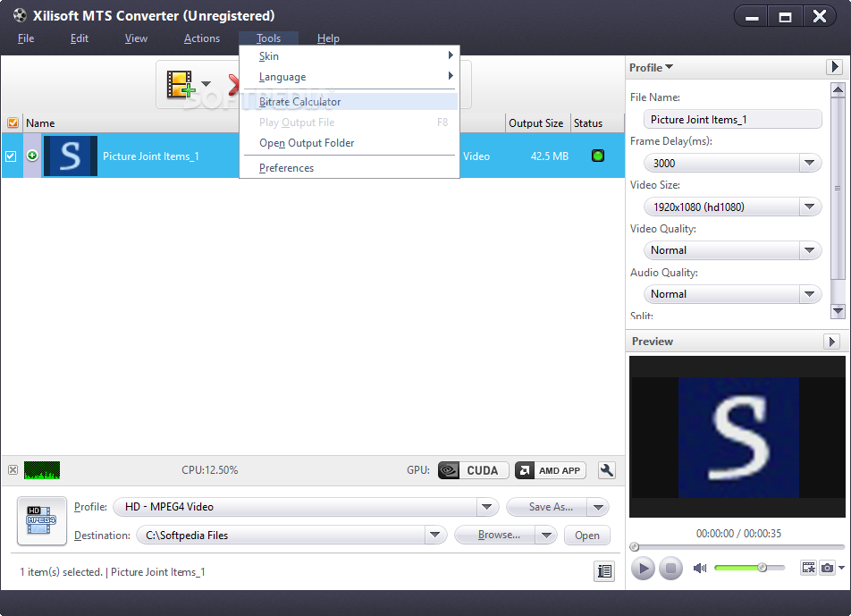
Task: Expand the Profile panel arrow button
Action: coord(834,67)
